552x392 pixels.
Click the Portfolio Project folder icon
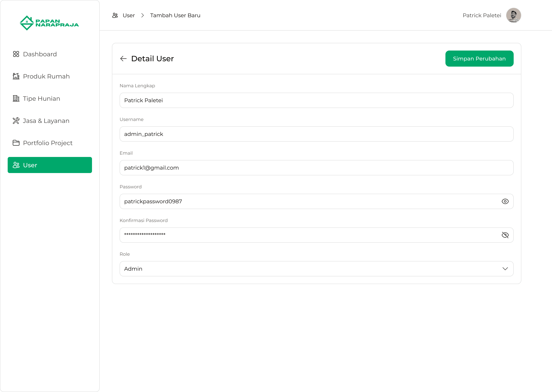click(x=16, y=143)
